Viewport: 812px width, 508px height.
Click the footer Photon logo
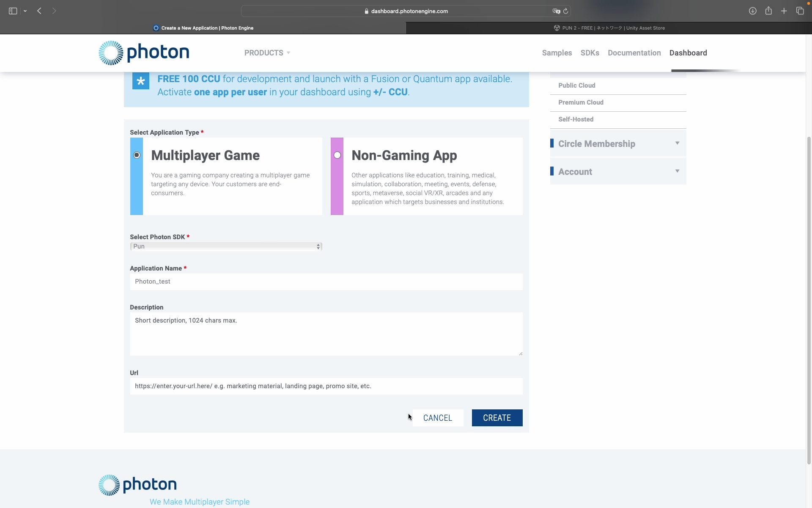pyautogui.click(x=137, y=485)
